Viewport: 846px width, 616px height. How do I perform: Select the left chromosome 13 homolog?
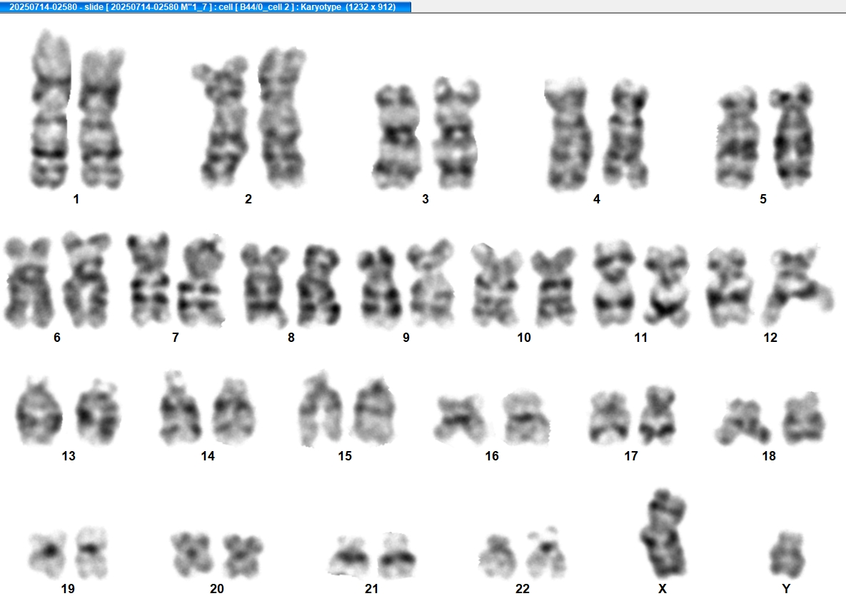(39, 410)
